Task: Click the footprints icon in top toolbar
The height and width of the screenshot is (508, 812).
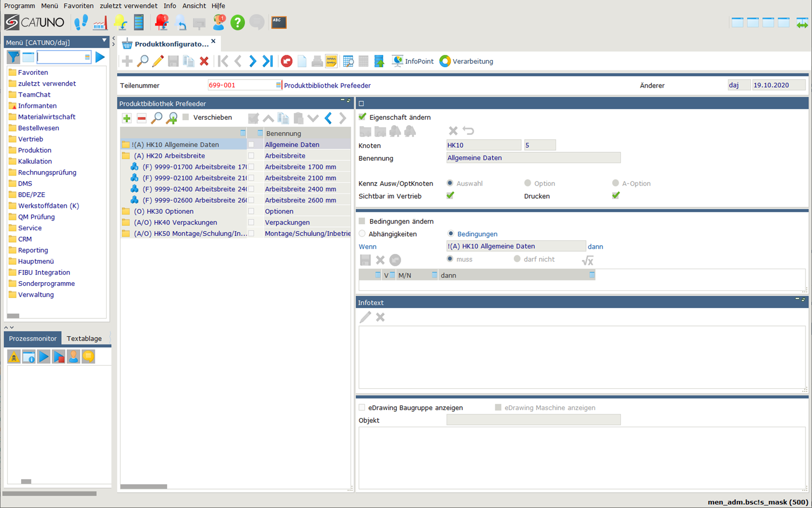Action: point(81,22)
